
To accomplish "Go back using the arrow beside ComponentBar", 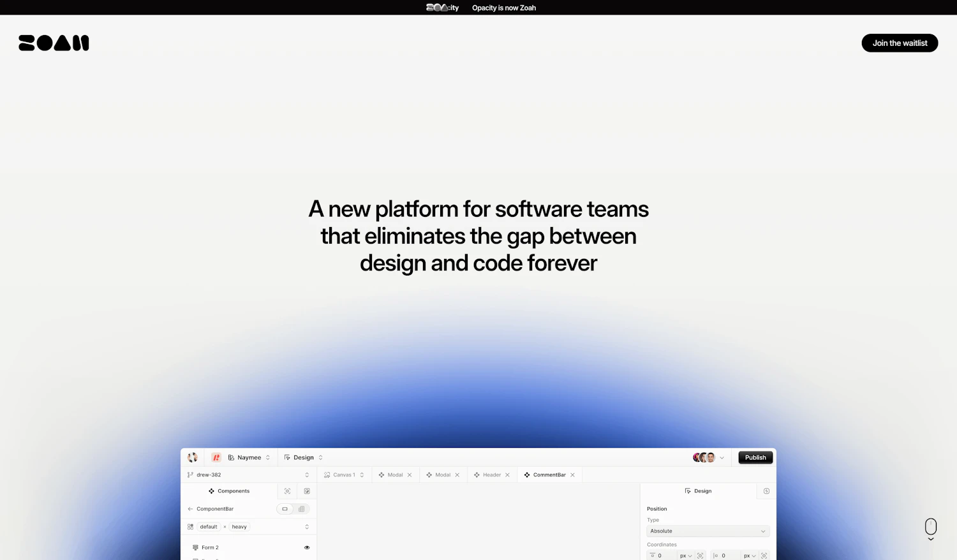I will (190, 509).
